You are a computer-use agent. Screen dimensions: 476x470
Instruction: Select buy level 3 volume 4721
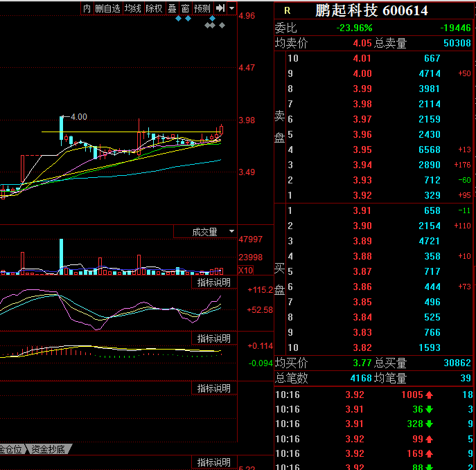[x=430, y=241]
